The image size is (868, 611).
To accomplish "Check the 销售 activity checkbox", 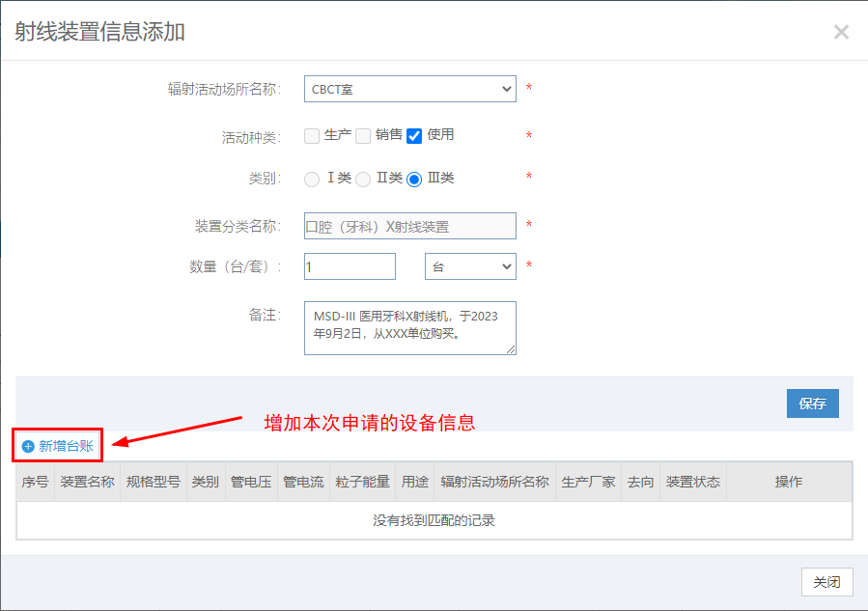I will pos(363,135).
